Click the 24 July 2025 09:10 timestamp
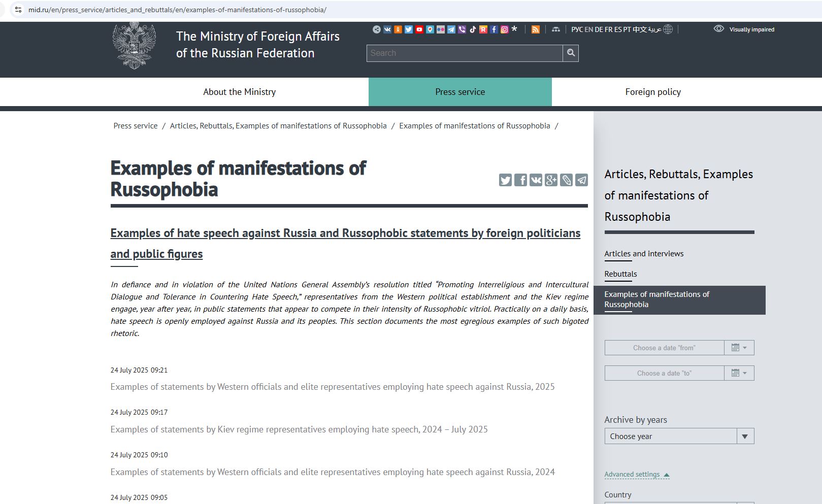This screenshot has height=504, width=822. tap(139, 455)
